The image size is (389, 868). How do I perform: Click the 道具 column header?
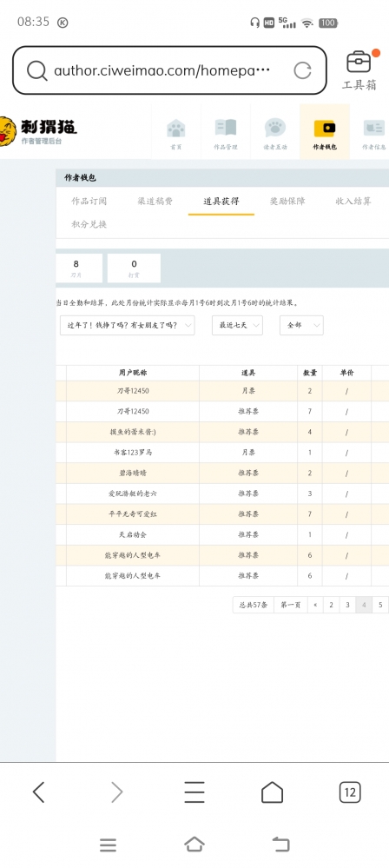[248, 373]
